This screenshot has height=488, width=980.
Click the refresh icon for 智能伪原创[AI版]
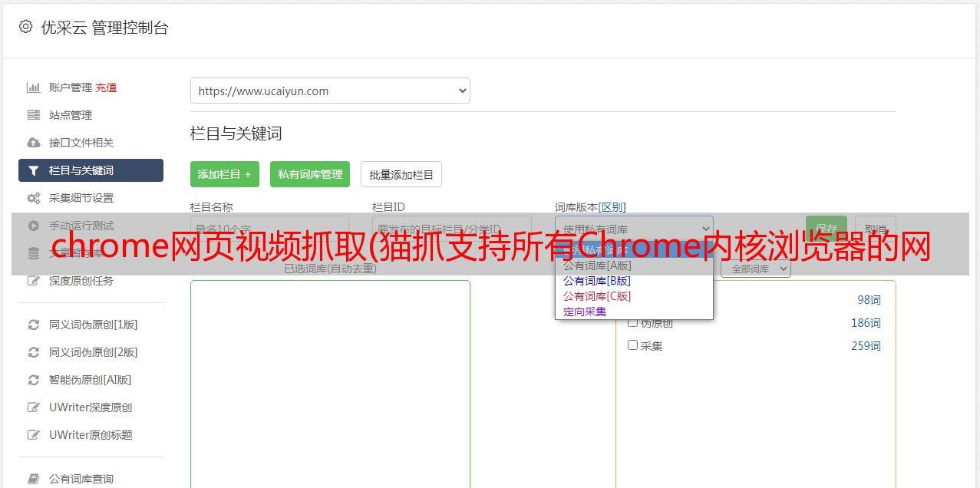click(x=33, y=380)
